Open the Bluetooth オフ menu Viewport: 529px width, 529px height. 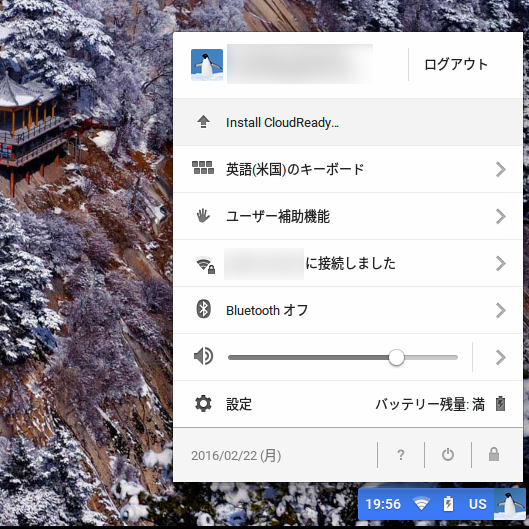(348, 310)
